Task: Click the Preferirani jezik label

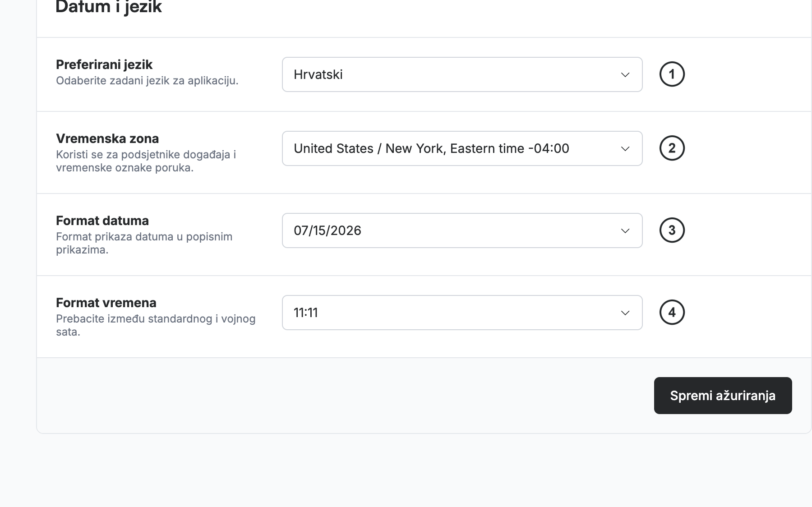Action: (x=104, y=65)
